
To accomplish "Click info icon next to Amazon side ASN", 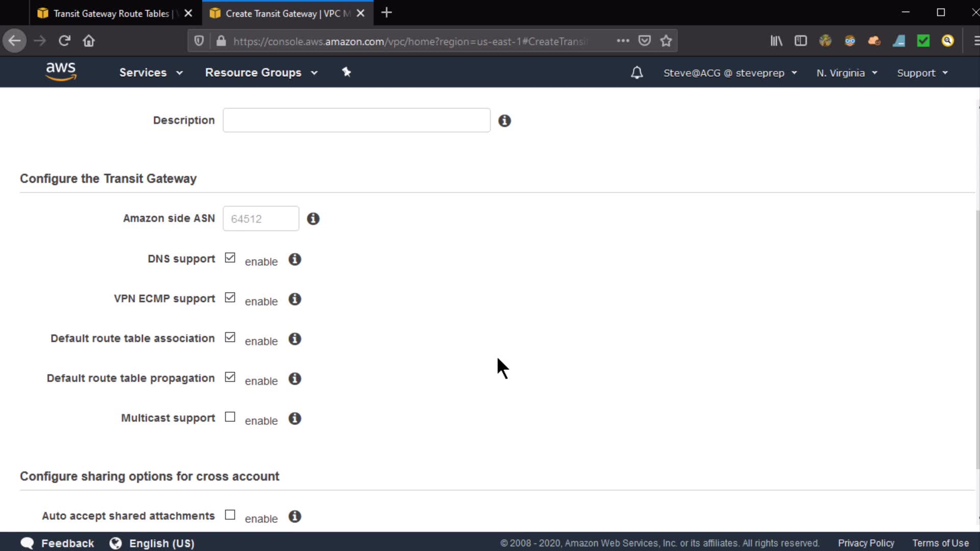I will (x=313, y=219).
